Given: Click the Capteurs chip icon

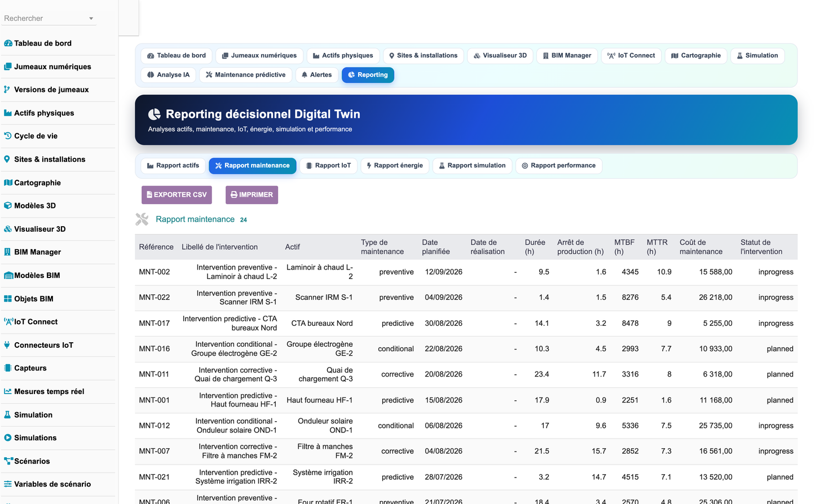Looking at the screenshot, I should [8, 368].
